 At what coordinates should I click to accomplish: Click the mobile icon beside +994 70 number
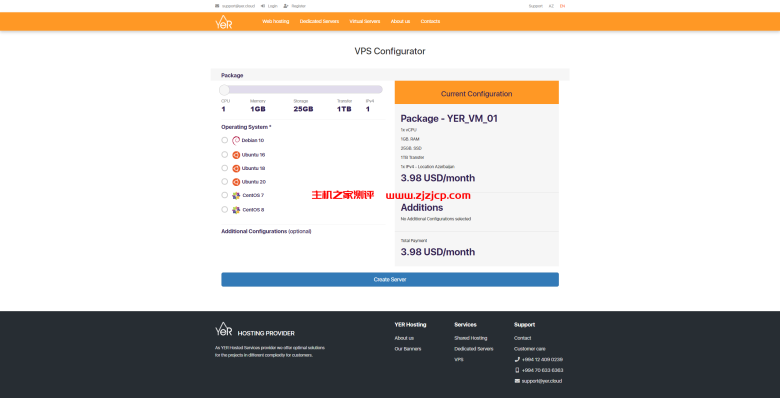[x=517, y=370]
